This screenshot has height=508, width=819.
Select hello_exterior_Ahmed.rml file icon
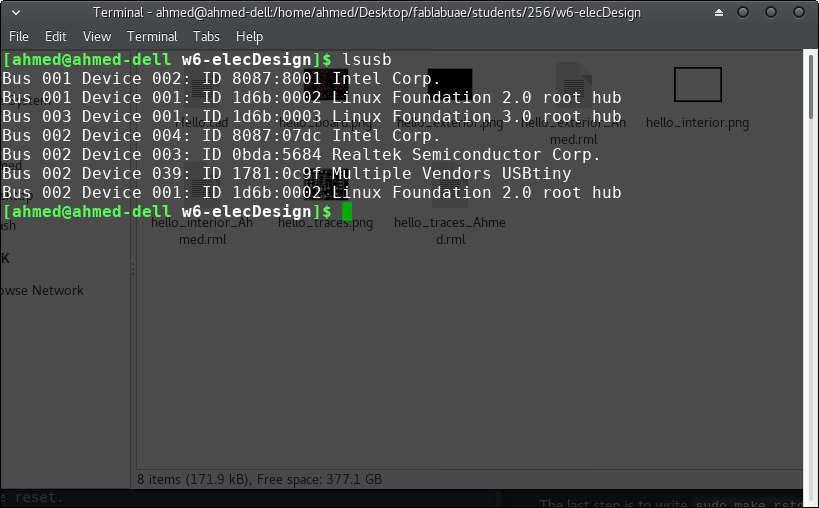(x=574, y=84)
